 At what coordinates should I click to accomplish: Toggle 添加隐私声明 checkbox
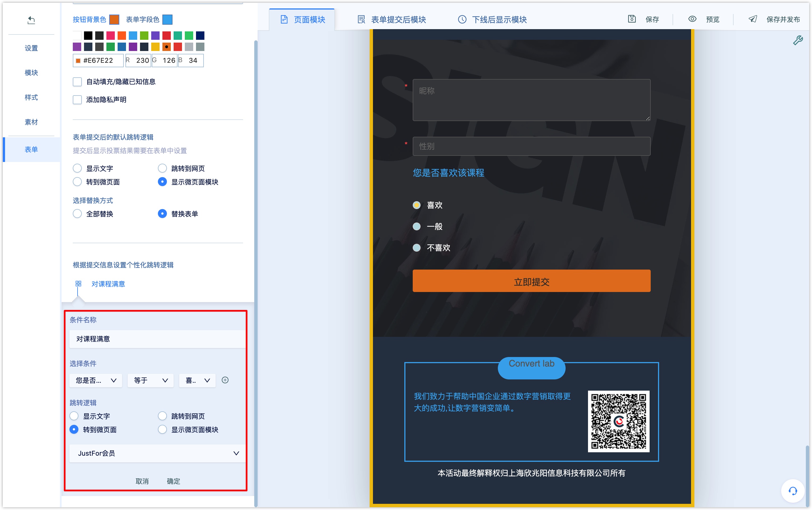tap(77, 99)
